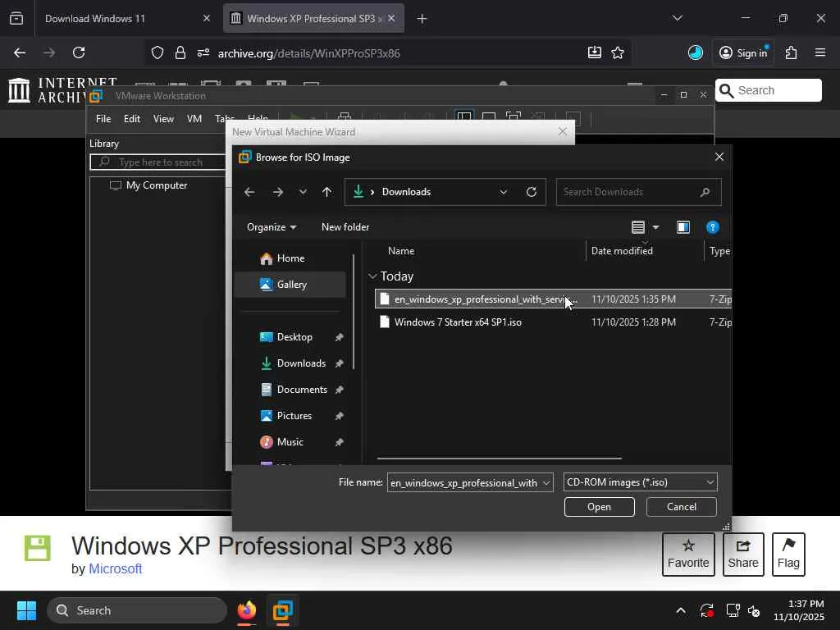
Task: Close the Browse for ISO Image dialog
Action: 719,157
